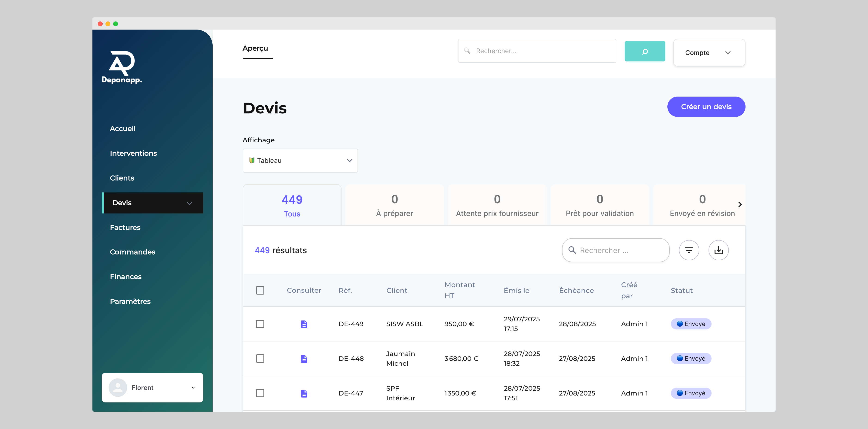Open the Affichage Tableau dropdown
The height and width of the screenshot is (429, 868).
(x=300, y=161)
